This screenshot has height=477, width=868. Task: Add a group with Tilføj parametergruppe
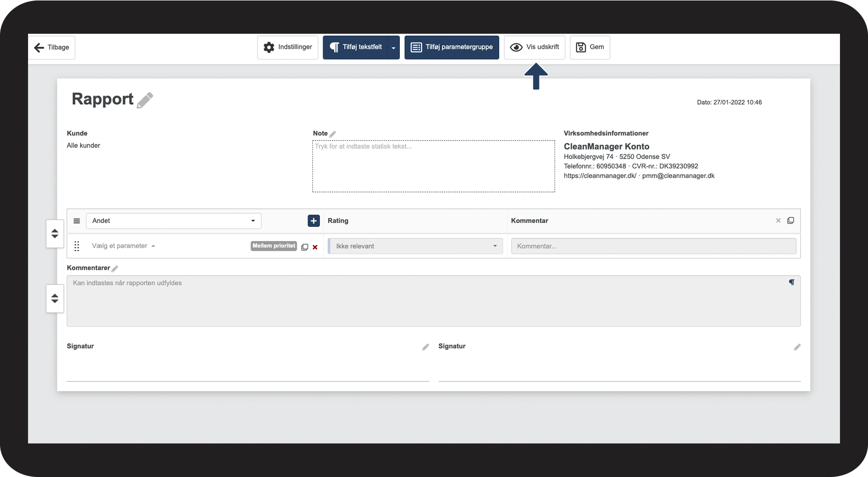pyautogui.click(x=451, y=48)
